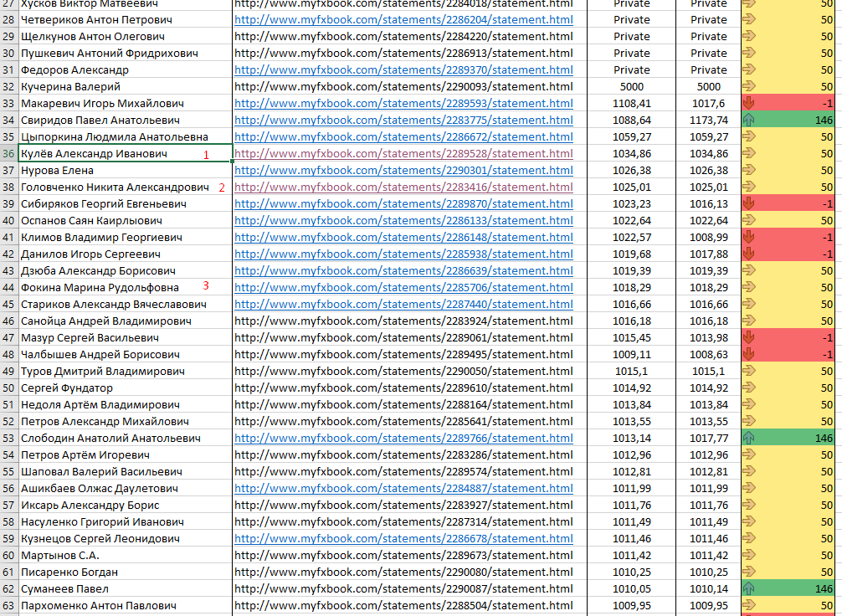The height and width of the screenshot is (616, 842).
Task: Select value 1108,41 in Макаревич row
Action: (x=631, y=103)
